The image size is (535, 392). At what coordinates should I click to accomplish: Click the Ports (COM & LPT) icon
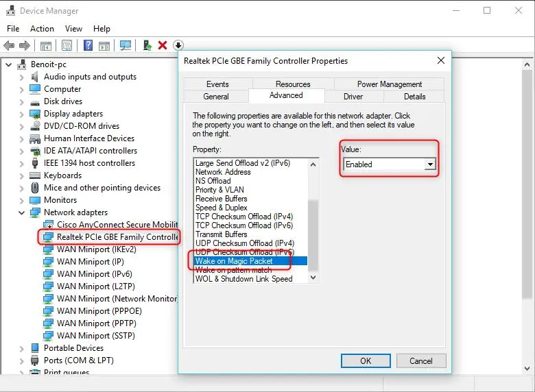[35, 360]
